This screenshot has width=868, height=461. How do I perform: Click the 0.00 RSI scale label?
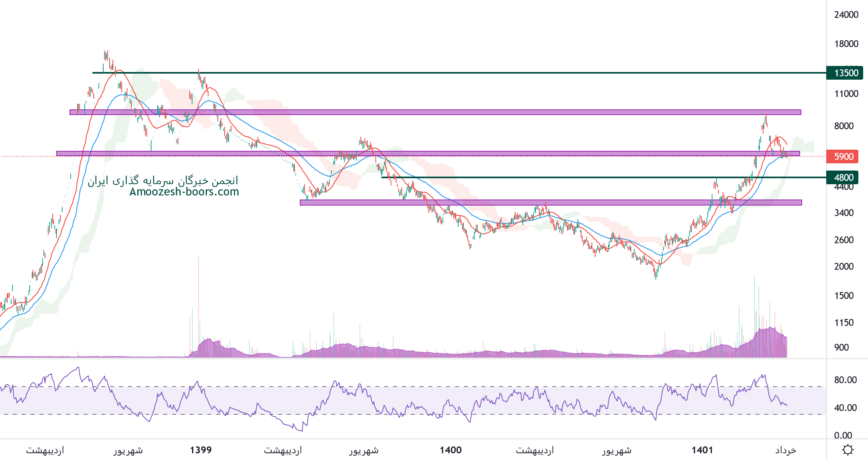843,435
